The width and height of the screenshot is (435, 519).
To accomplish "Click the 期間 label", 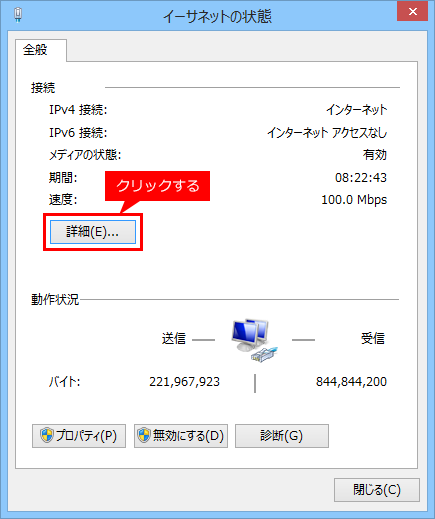I will (63, 177).
